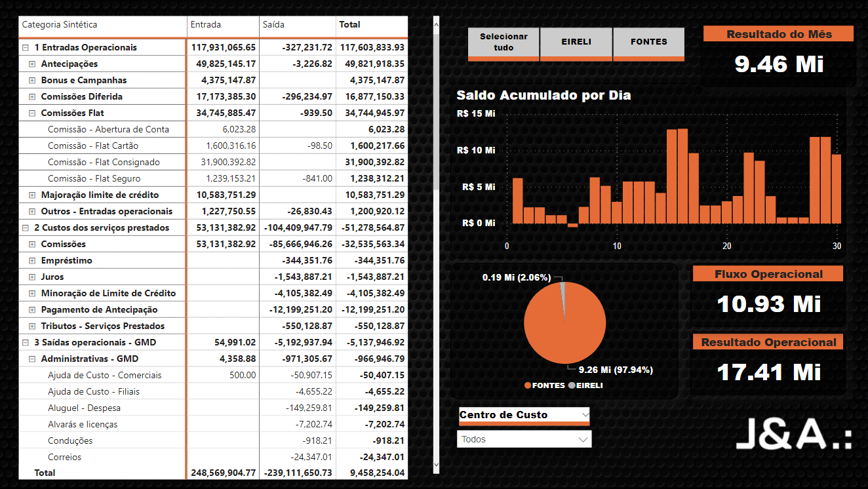
Task: Expand the Antecipações row
Action: 32,64
